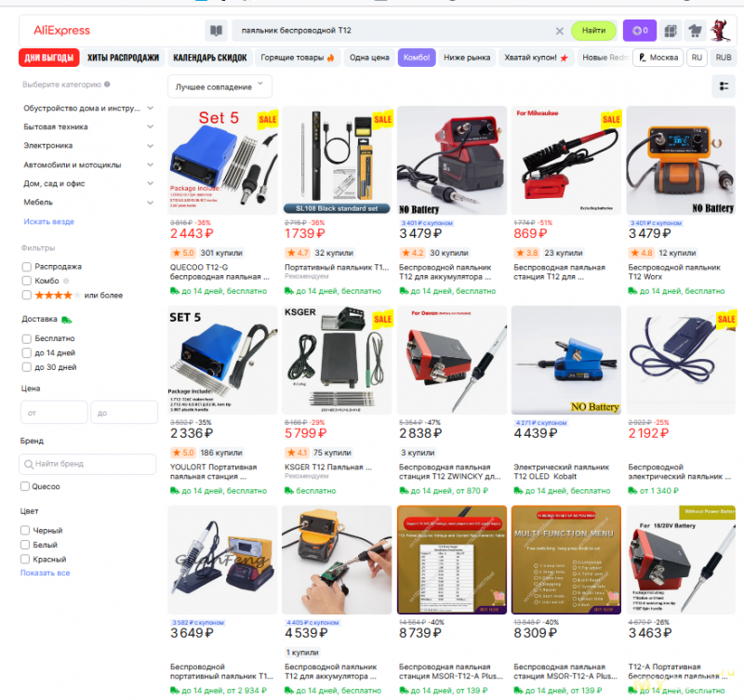744x700 pixels.
Task: Click the minimum price 'от' field
Action: pos(54,413)
